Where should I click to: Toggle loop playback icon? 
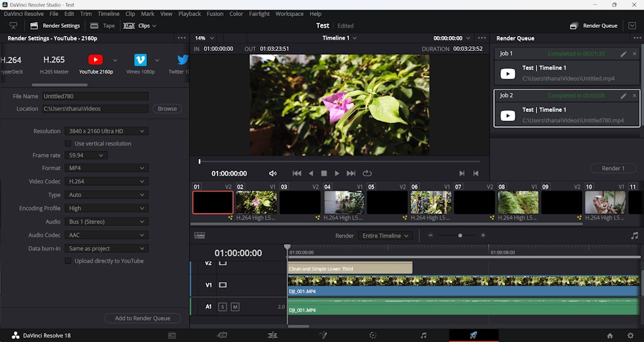[367, 173]
